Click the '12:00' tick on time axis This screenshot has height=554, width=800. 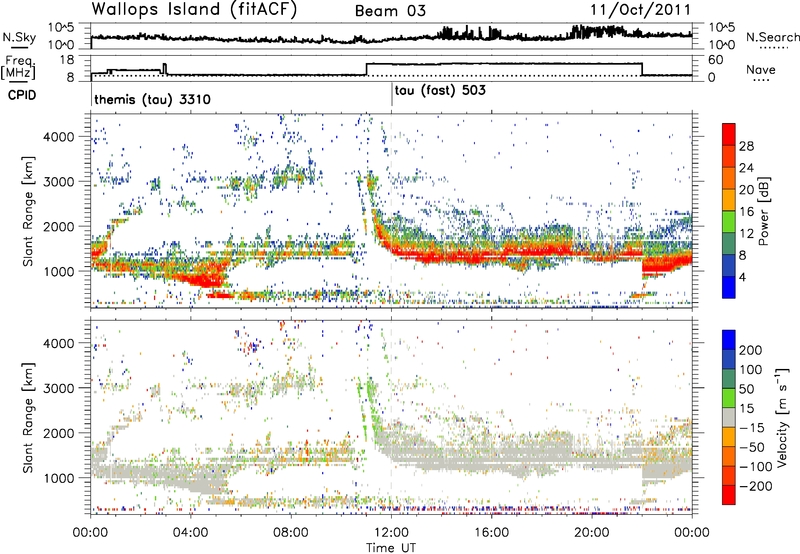[391, 533]
